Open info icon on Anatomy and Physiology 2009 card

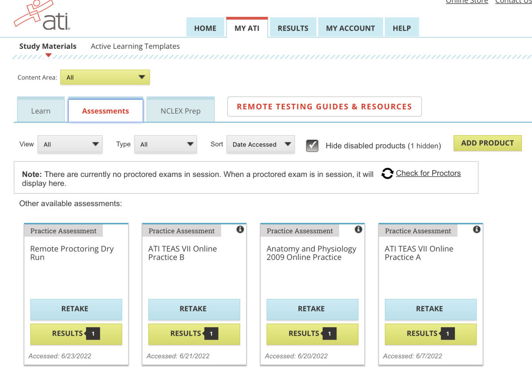coord(359,229)
